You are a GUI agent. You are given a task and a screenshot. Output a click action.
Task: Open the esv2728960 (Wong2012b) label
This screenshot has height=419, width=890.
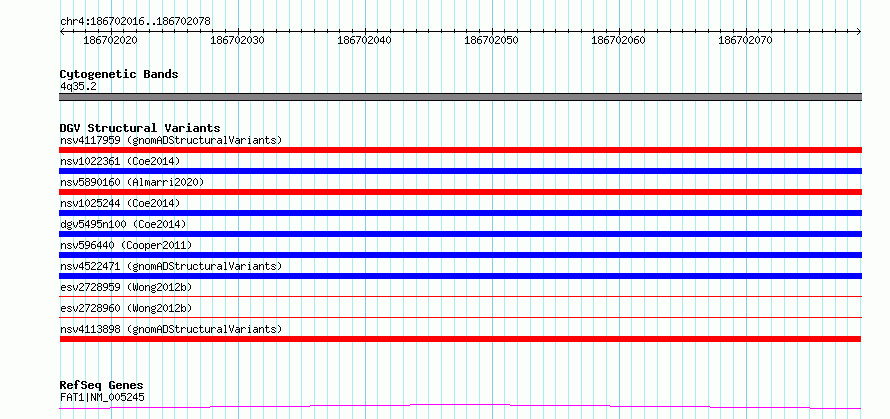click(x=126, y=308)
